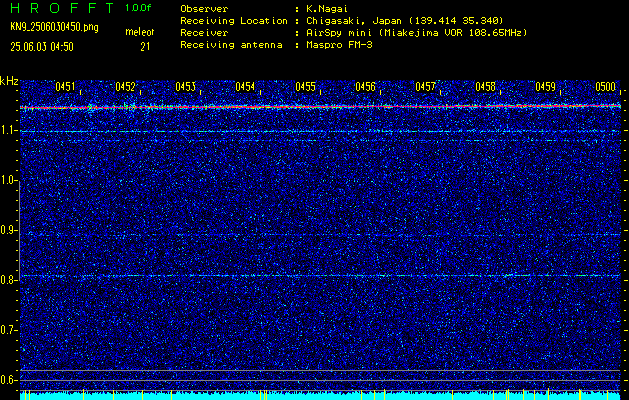
Task: Click the 0455 time marker
Action: pyautogui.click(x=305, y=87)
